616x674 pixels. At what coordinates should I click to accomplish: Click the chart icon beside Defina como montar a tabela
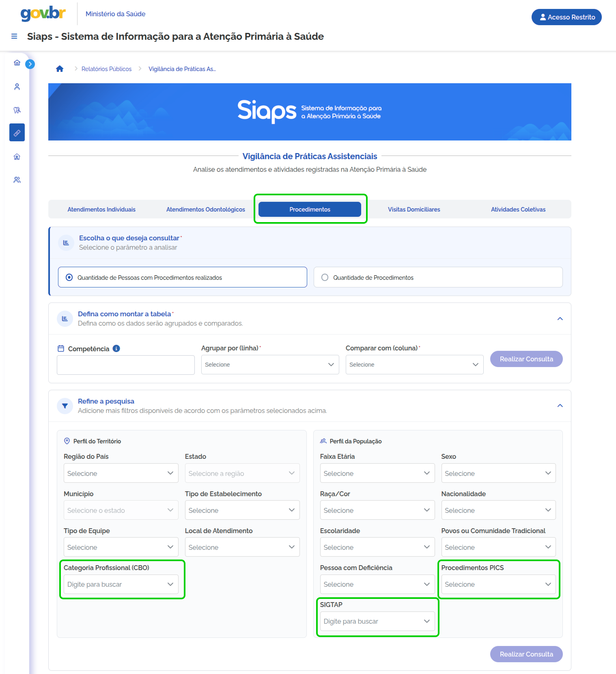pos(65,319)
